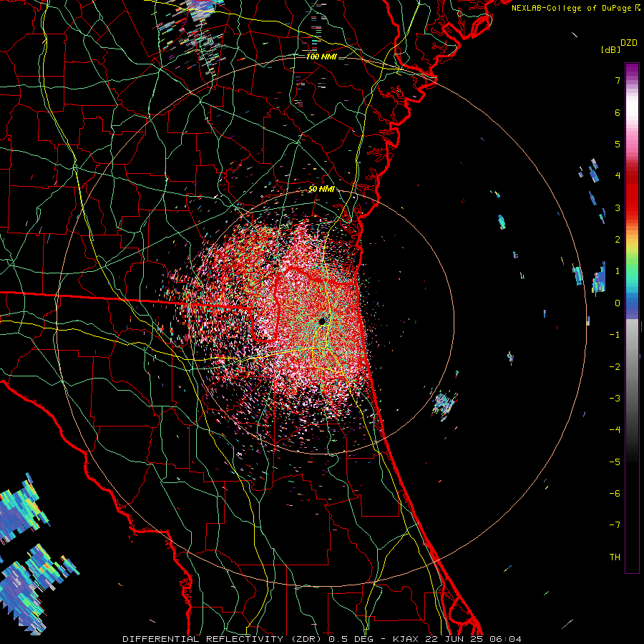Click the KJAX station identifier
Image resolution: width=644 pixels, height=644 pixels.
406,639
